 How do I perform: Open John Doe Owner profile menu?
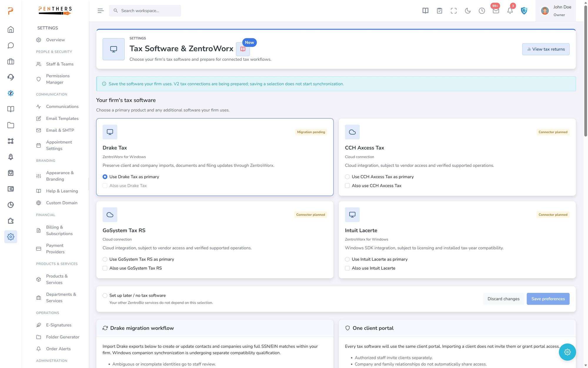tap(556, 11)
